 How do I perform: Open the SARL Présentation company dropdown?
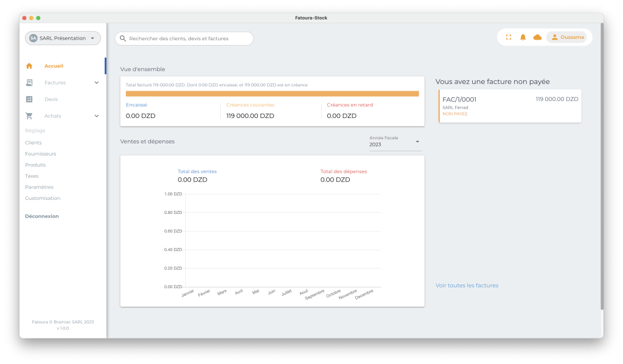63,38
